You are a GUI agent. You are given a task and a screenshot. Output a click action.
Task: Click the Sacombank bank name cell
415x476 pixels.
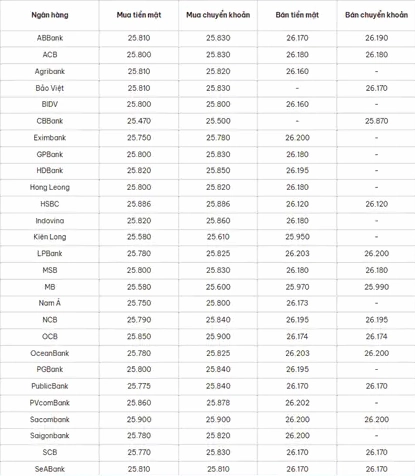tap(50, 419)
